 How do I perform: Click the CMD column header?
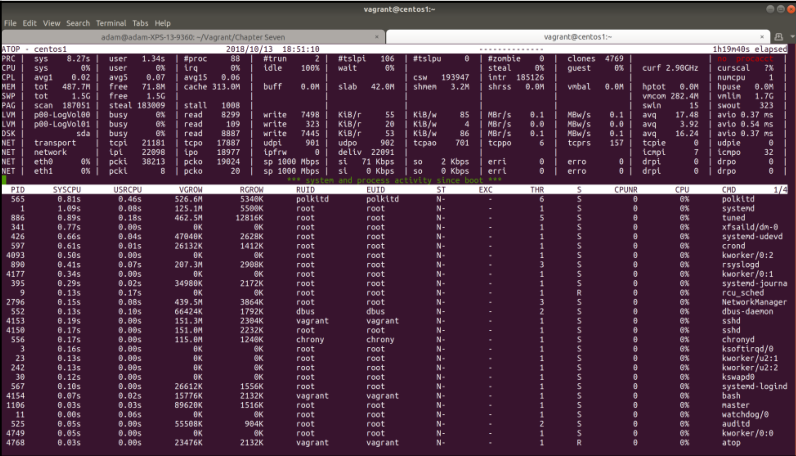click(729, 190)
